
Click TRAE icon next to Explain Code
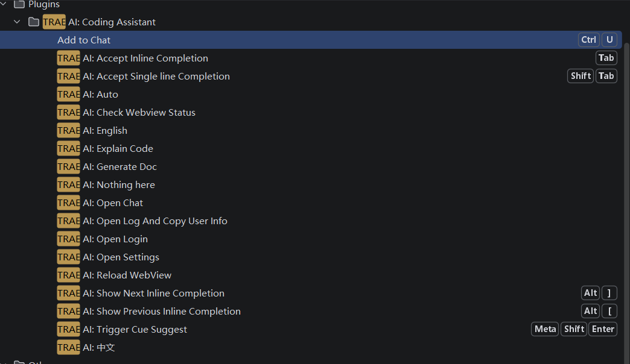(68, 148)
